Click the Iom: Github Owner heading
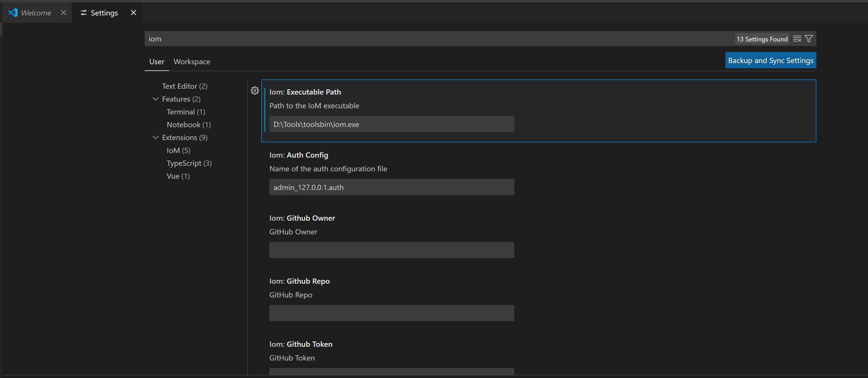The width and height of the screenshot is (868, 378). pos(302,218)
